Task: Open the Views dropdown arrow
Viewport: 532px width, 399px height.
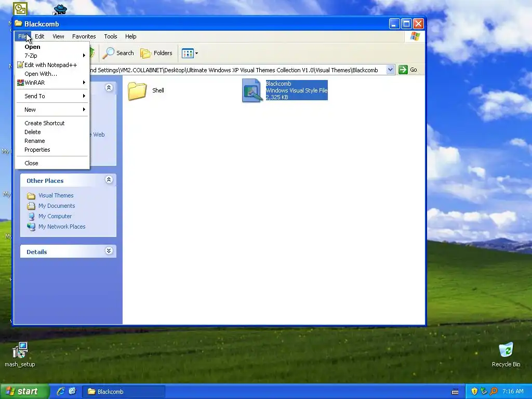Action: click(196, 54)
